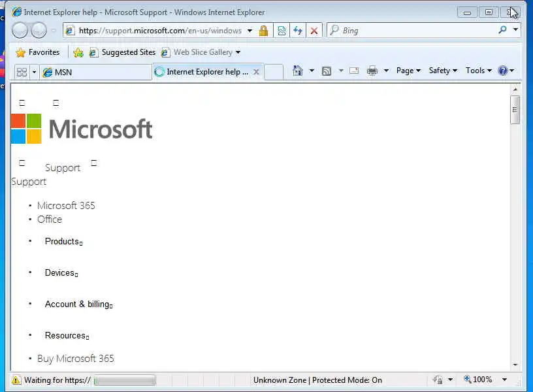Click scroll up arrow of the page

[x=515, y=90]
